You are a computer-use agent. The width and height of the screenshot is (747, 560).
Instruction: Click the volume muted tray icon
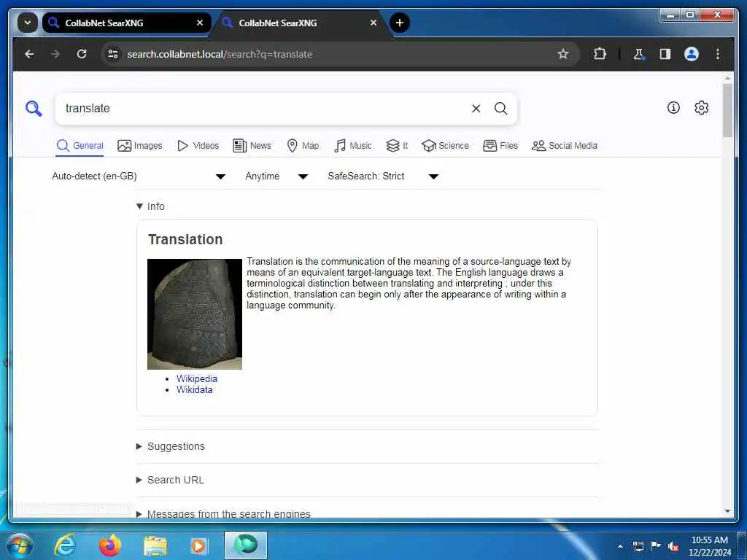(x=673, y=546)
